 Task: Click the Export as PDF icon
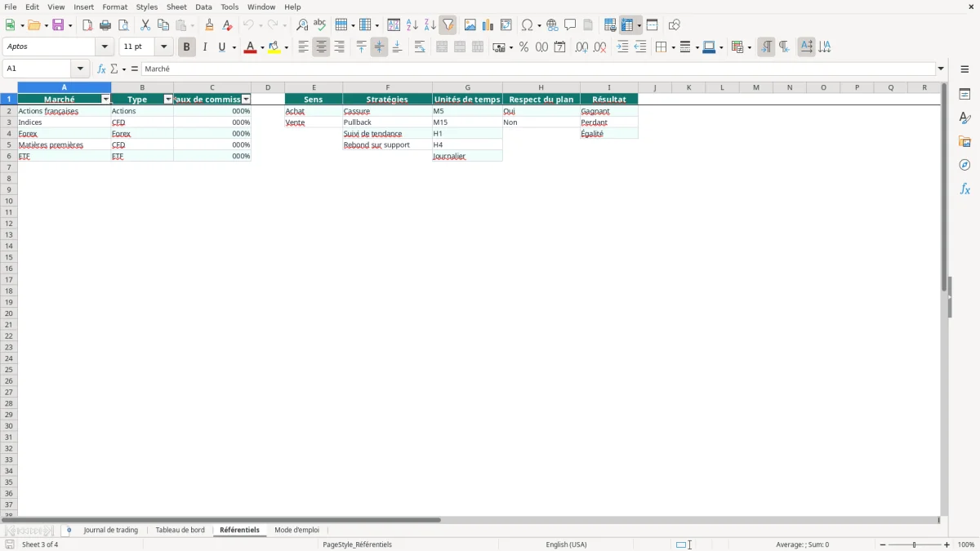[x=87, y=25]
